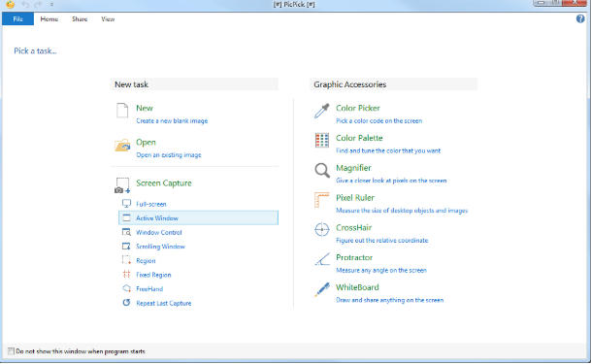Click the Pixel Ruler icon
The image size is (591, 364).
[321, 200]
